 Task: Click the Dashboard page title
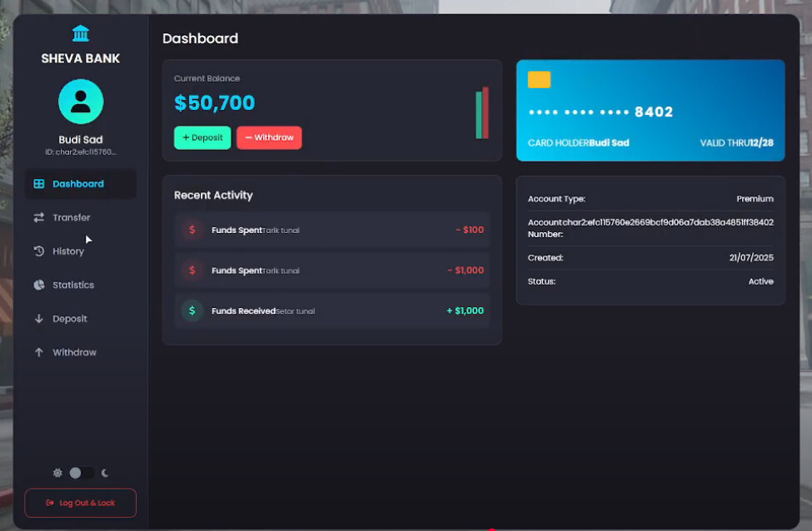201,38
